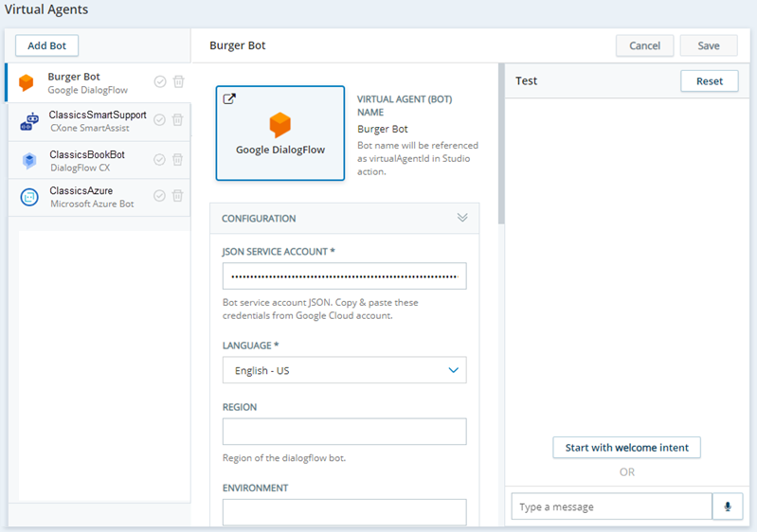757x532 pixels.
Task: Collapse the Configuration section chevron
Action: pos(462,218)
